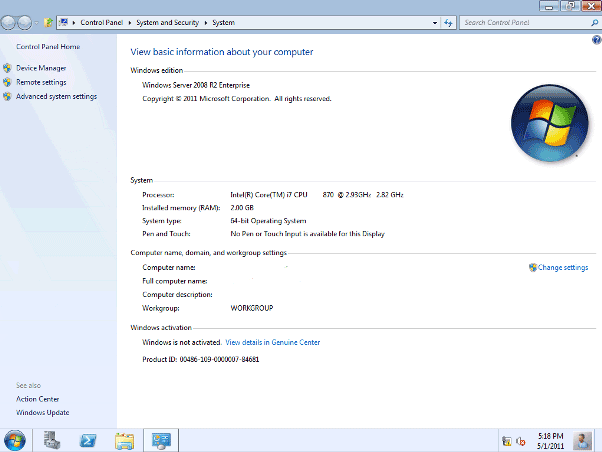The height and width of the screenshot is (452, 602).
Task: Open the address bar history dropdown
Action: [x=435, y=23]
